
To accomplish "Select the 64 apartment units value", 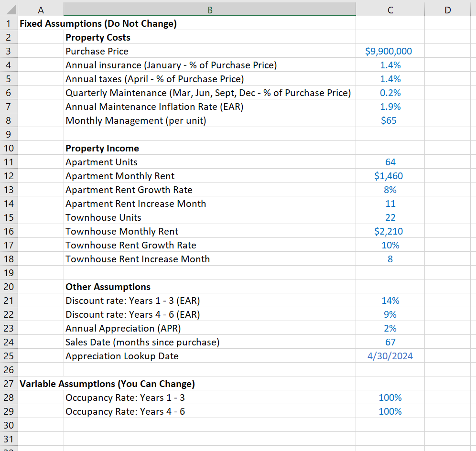I will click(390, 162).
